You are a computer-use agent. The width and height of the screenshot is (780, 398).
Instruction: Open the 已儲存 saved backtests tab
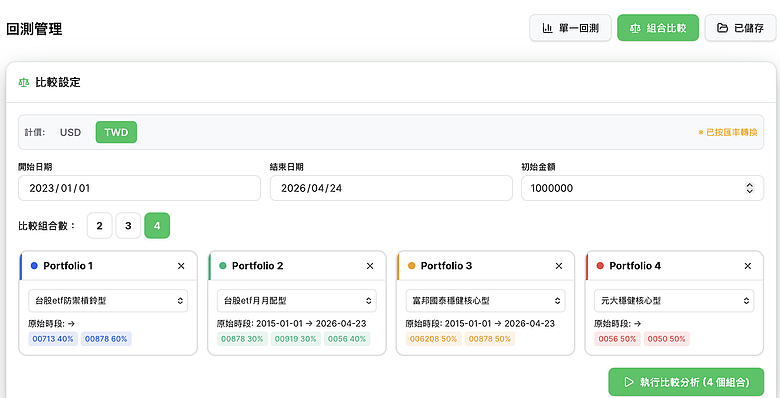click(x=740, y=28)
